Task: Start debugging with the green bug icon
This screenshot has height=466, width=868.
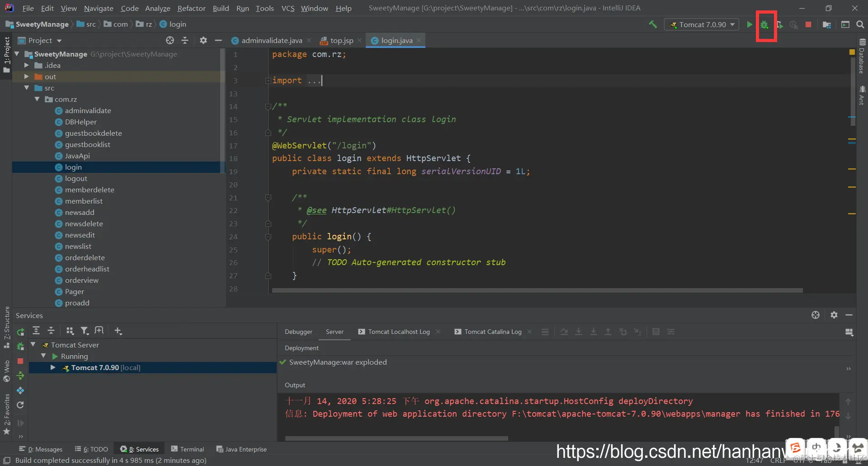Action: [764, 24]
